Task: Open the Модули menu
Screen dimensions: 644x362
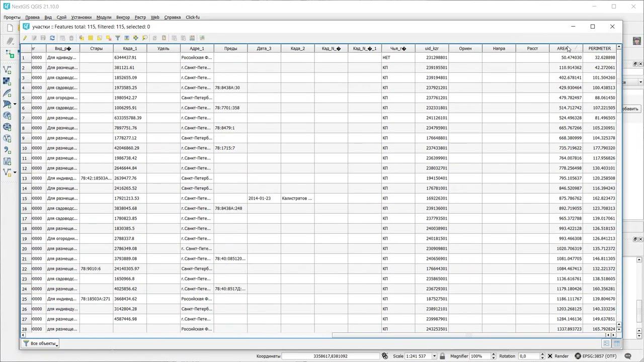Action: pos(104,17)
